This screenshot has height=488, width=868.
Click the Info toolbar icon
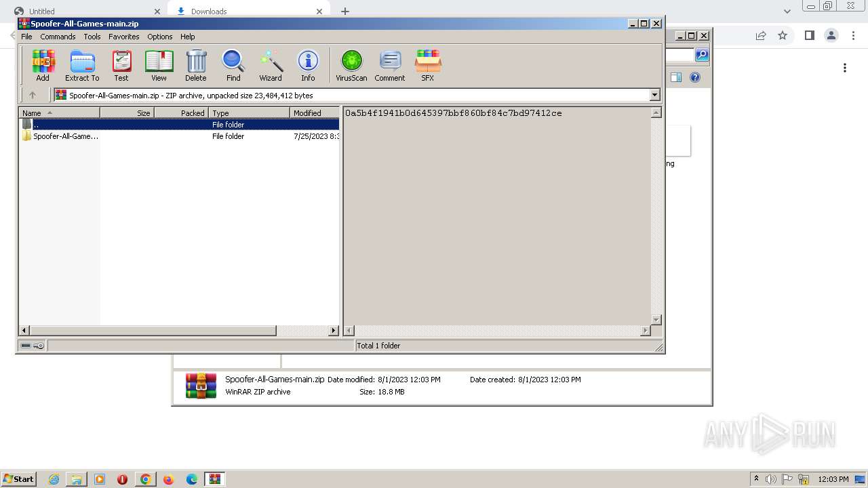pos(308,66)
